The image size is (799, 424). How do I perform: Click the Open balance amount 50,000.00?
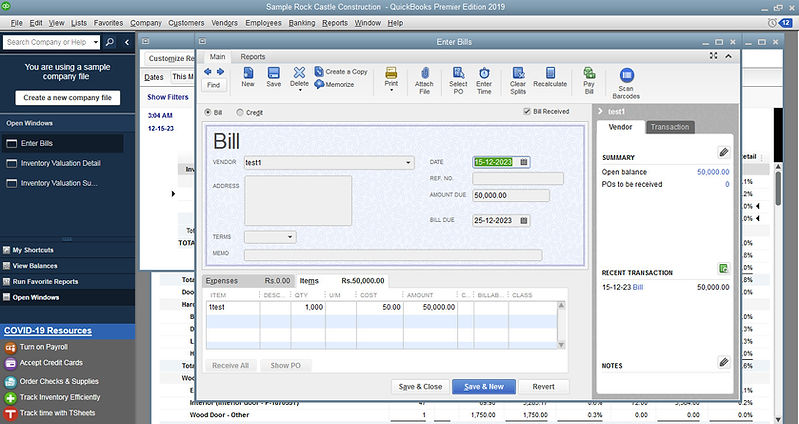(x=713, y=172)
